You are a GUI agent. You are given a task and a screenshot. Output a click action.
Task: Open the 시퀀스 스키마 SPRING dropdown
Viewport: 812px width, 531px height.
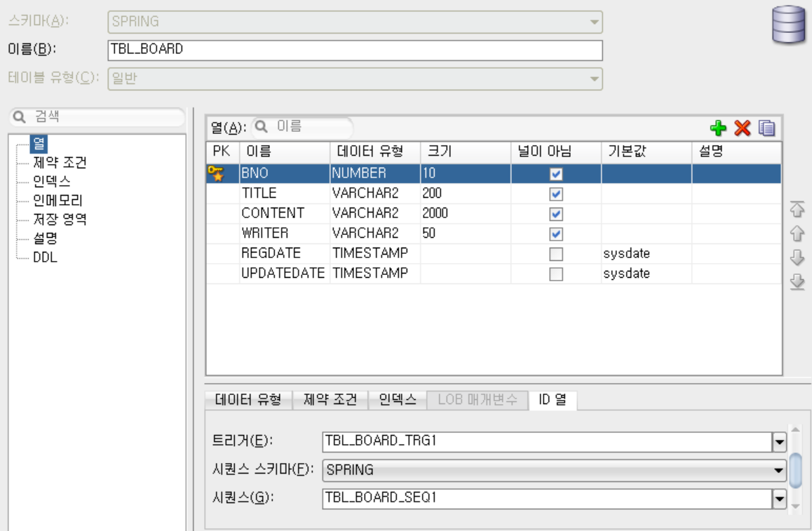pyautogui.click(x=554, y=470)
